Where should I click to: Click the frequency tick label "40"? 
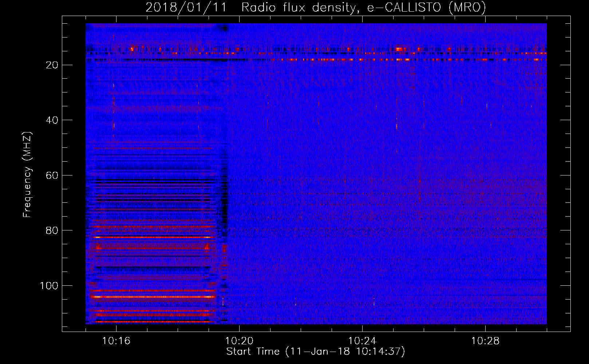[x=52, y=120]
